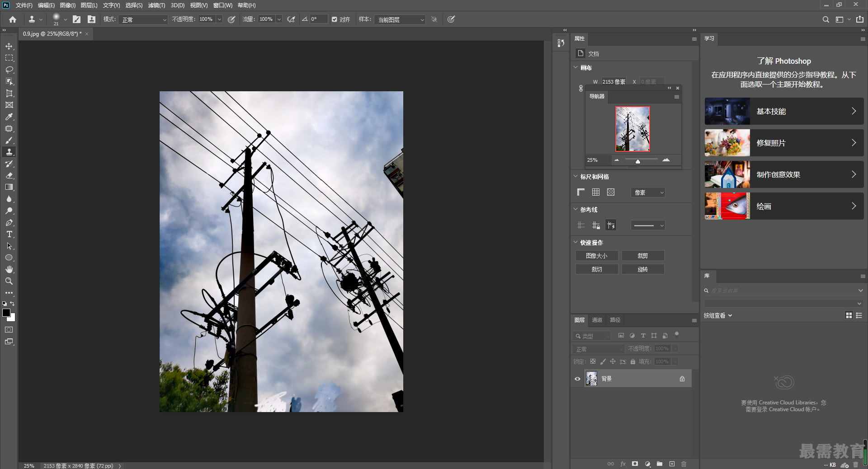
Task: Collapse the 参考线 section
Action: (576, 209)
